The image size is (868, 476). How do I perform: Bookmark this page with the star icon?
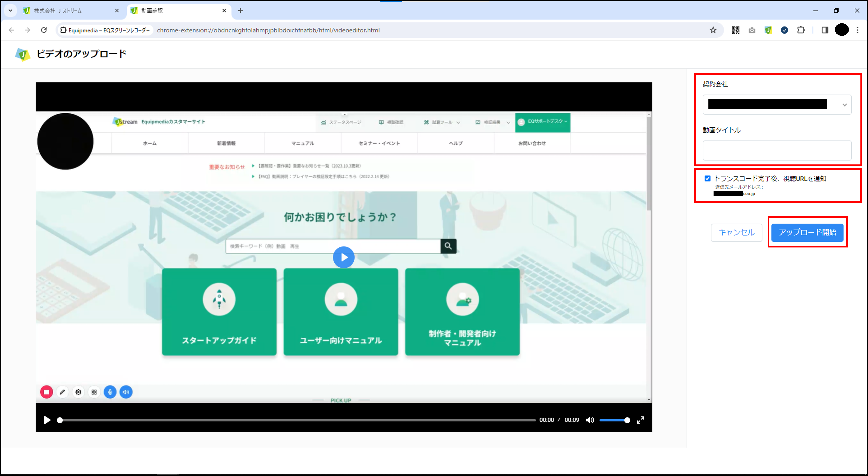[x=713, y=30]
